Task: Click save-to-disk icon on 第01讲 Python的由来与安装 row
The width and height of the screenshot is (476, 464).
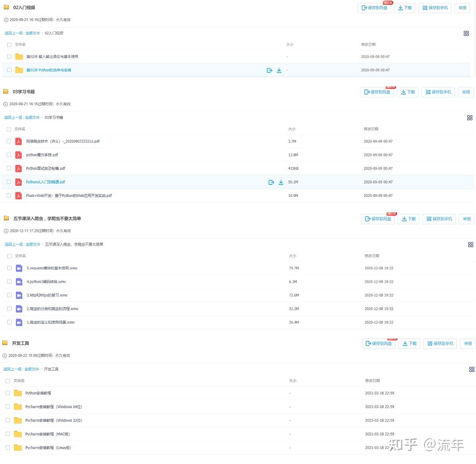Action: pos(269,70)
